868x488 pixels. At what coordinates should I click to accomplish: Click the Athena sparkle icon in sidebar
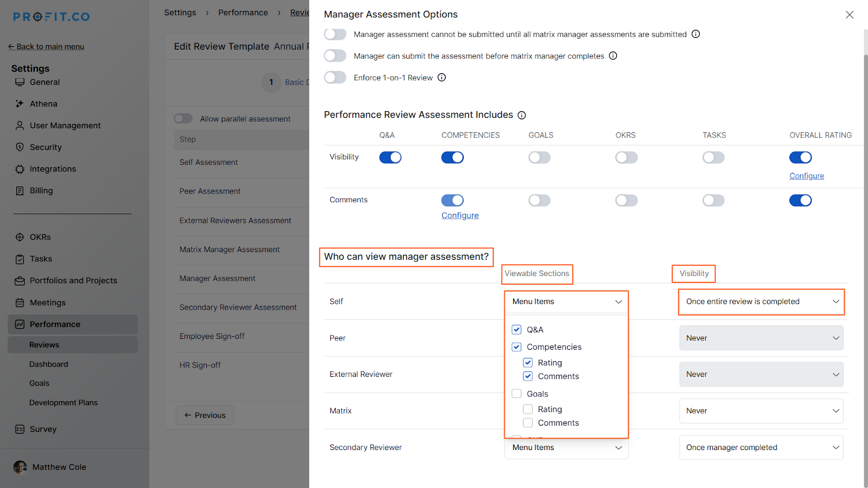(20, 104)
